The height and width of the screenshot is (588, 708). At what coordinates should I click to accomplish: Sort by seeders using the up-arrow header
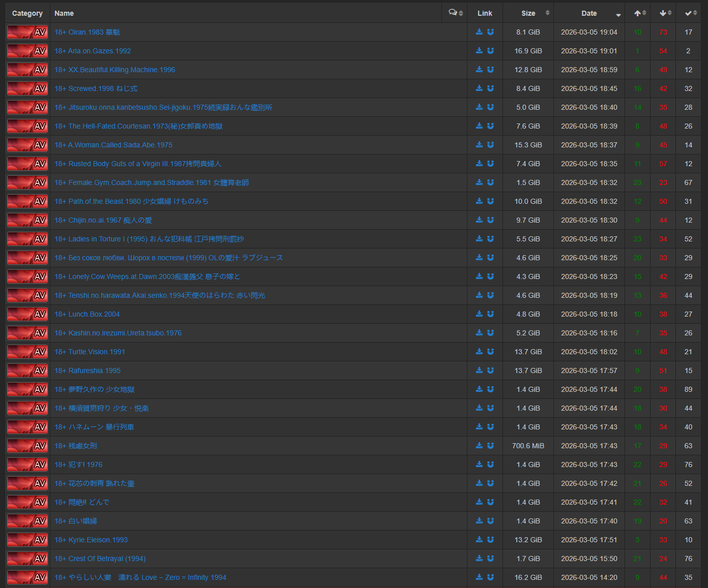coord(638,13)
